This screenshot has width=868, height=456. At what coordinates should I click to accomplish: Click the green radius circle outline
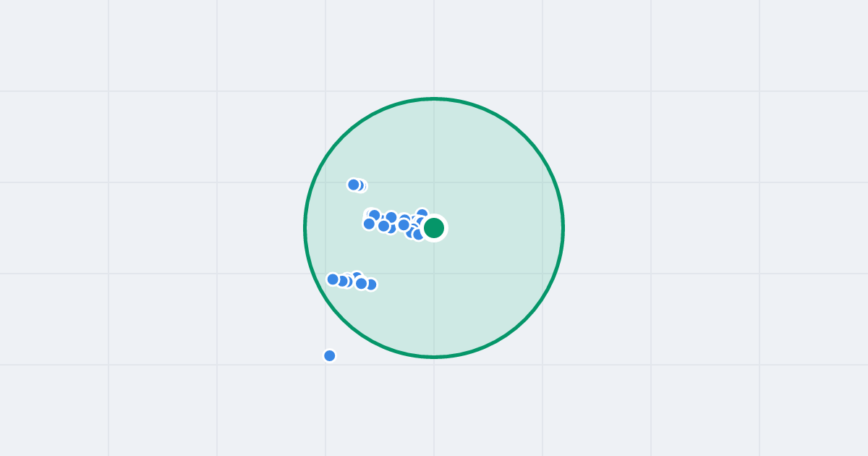pyautogui.click(x=305, y=228)
